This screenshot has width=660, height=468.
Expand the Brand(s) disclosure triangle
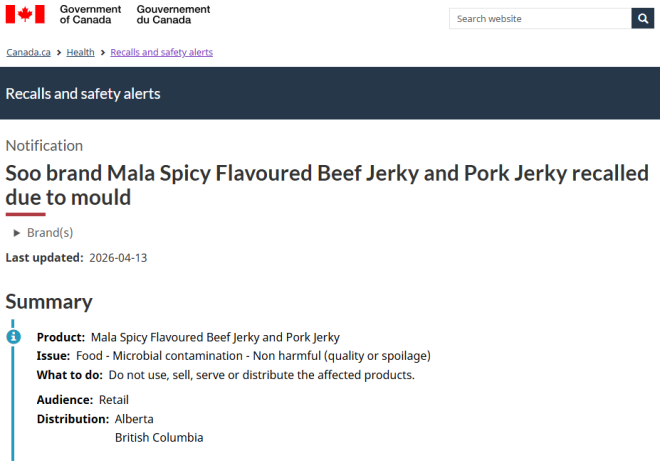click(17, 233)
